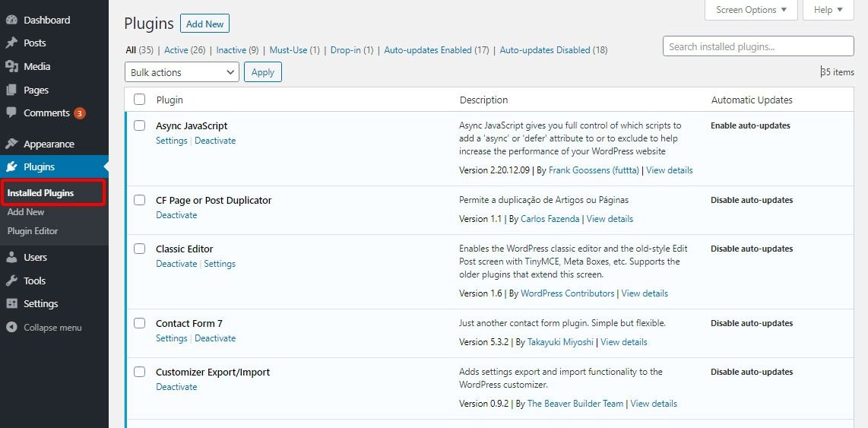
Task: Open Frank Goossens (futtta) author link
Action: (x=594, y=170)
